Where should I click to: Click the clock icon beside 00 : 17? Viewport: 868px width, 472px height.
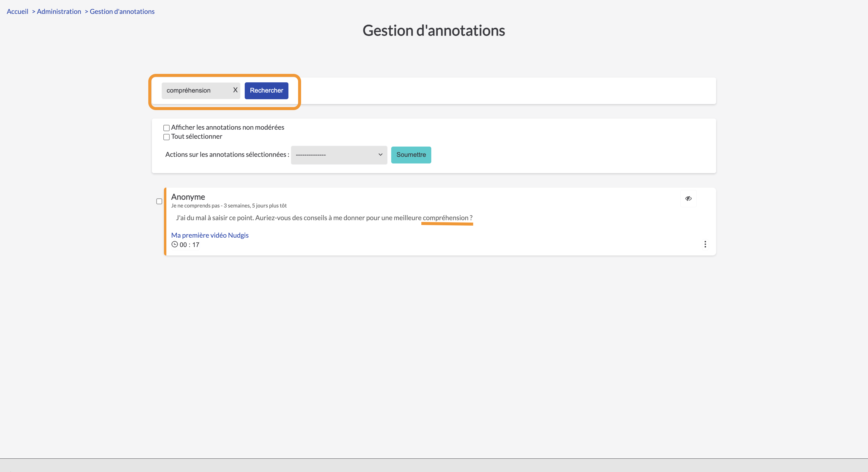point(175,244)
